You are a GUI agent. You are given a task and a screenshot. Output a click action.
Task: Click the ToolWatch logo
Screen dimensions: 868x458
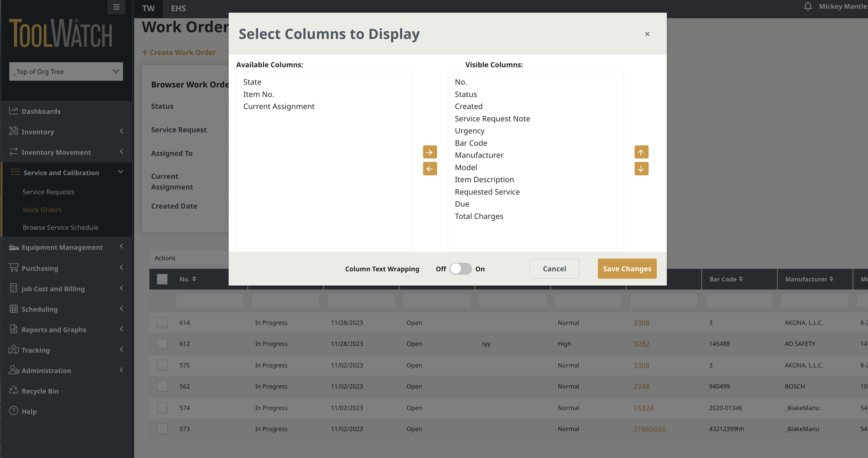[x=61, y=33]
